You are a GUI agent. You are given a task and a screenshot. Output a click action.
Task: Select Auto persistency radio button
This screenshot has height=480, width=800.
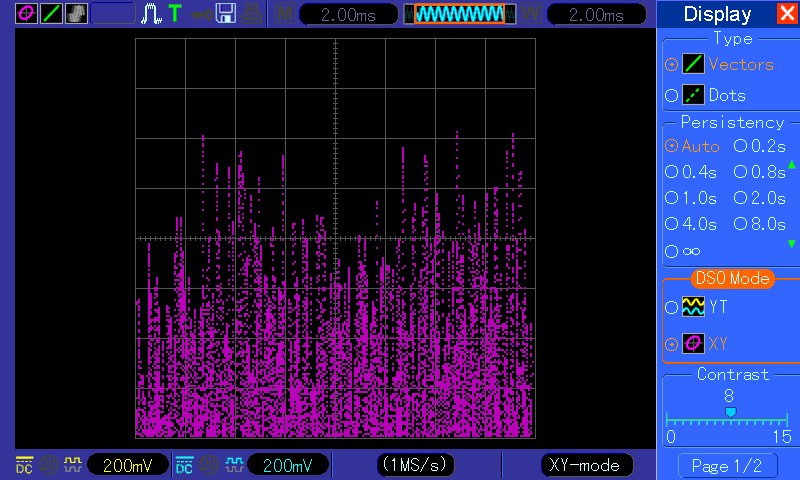point(671,146)
